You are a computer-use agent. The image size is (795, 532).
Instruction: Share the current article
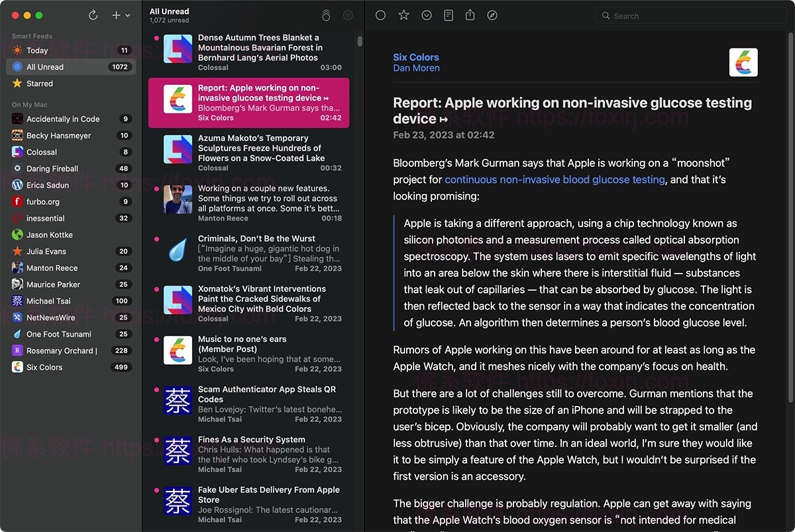pyautogui.click(x=470, y=15)
